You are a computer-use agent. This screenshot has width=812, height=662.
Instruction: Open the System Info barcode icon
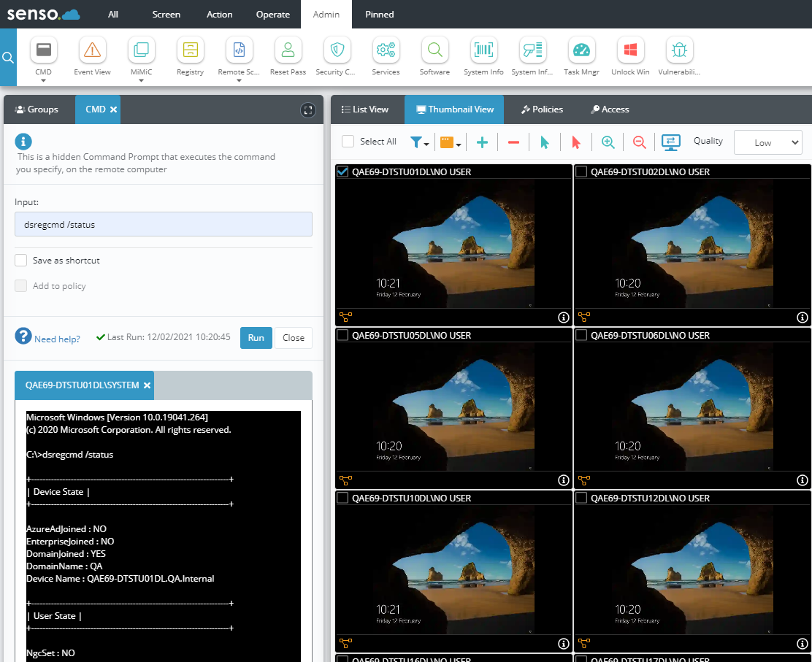coord(483,50)
